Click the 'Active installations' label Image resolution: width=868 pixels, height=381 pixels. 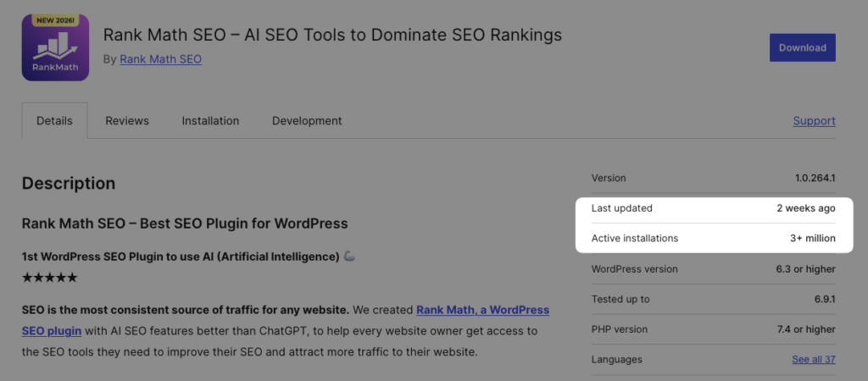coord(634,238)
